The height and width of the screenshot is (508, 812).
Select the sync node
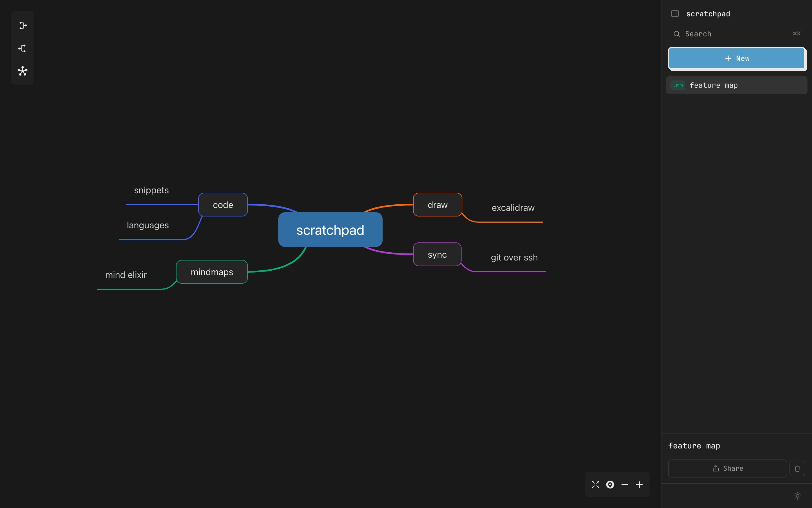point(437,254)
